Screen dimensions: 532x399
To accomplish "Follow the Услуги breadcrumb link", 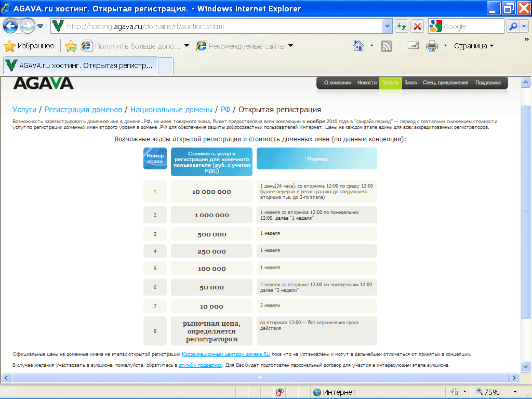I will point(24,110).
